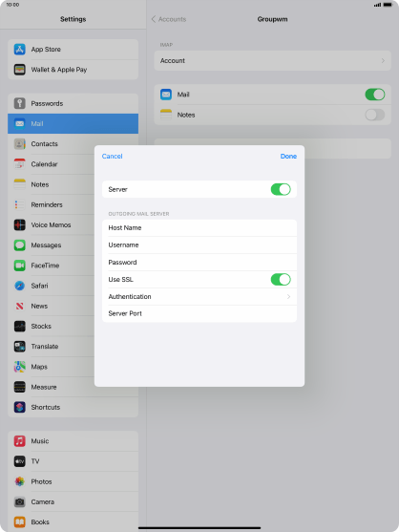Open the Shortcuts icon
This screenshot has width=399, height=532.
[x=20, y=407]
